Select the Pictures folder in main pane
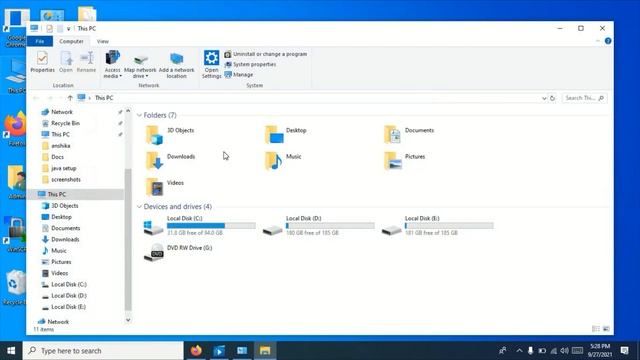 404,161
